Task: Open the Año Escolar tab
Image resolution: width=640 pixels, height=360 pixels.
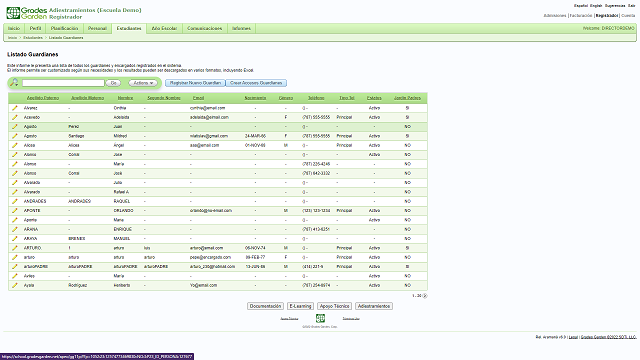Action: [x=164, y=29]
